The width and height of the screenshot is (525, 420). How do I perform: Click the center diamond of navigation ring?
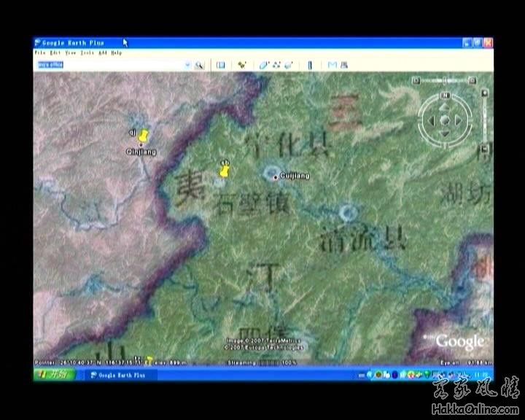tap(445, 120)
